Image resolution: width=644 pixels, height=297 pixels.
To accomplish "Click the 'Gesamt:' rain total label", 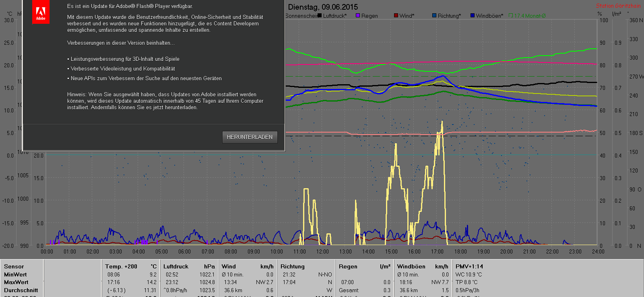I will pyautogui.click(x=349, y=290).
